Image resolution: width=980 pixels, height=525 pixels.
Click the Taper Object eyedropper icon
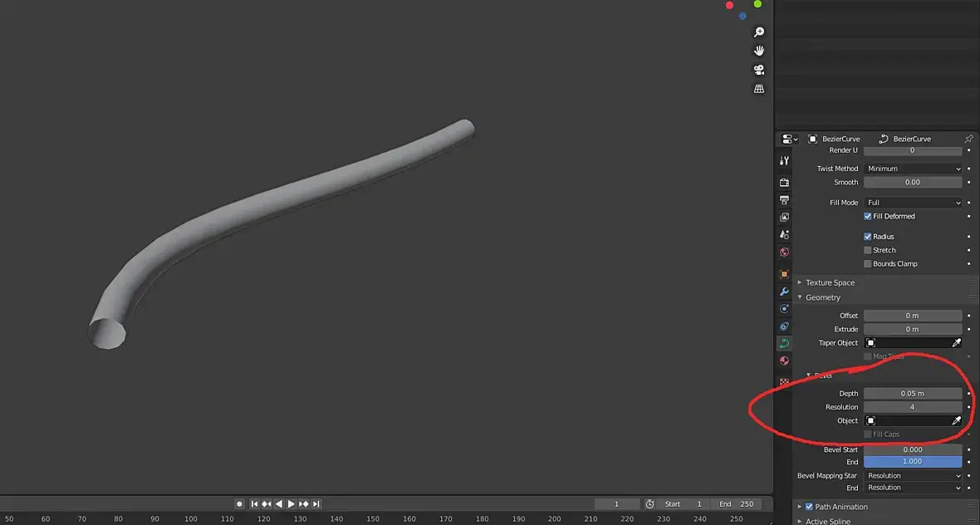tap(956, 342)
